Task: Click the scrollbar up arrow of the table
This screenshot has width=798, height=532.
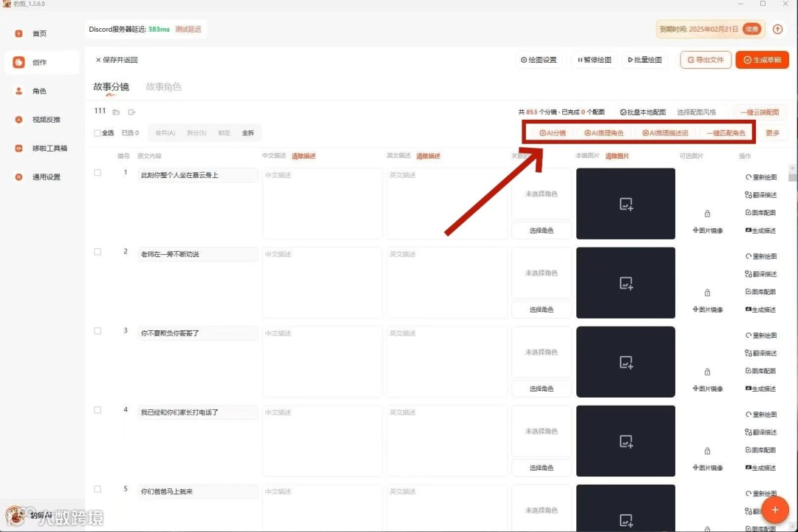Action: 792,168
